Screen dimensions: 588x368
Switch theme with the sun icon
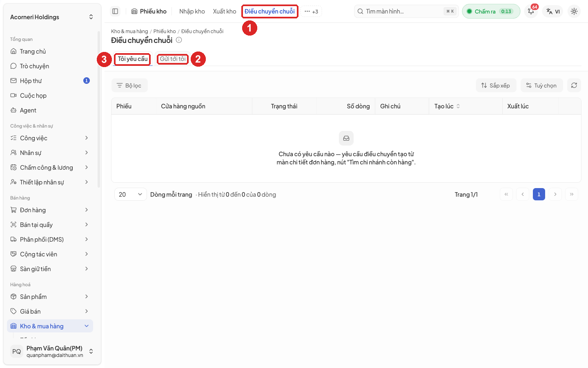[x=574, y=11]
